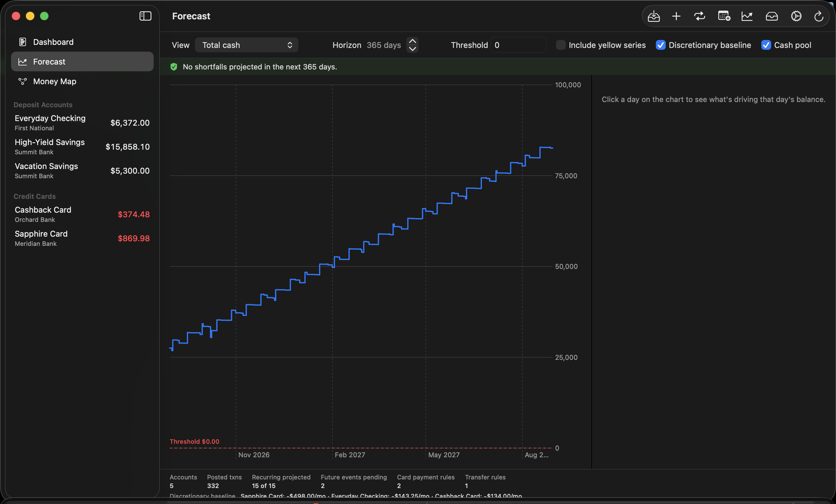This screenshot has width=836, height=504.
Task: Click the Forecast window title
Action: point(191,16)
